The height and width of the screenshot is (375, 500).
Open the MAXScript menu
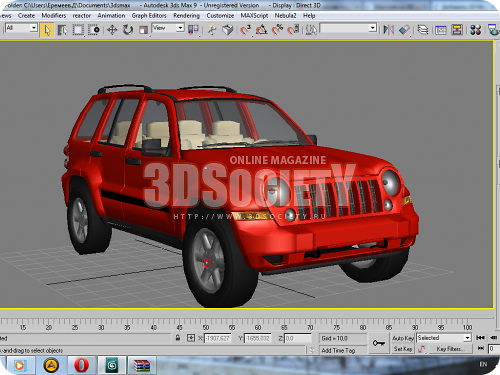pyautogui.click(x=254, y=16)
